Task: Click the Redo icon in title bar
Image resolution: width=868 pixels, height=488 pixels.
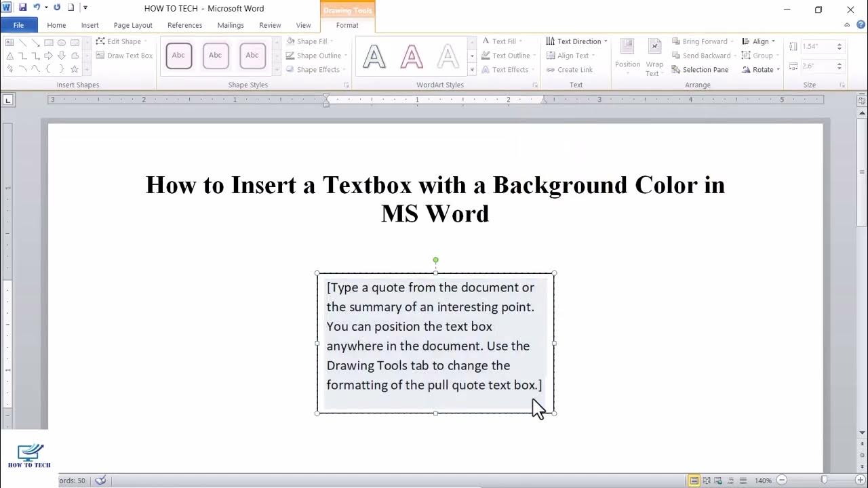Action: 57,8
